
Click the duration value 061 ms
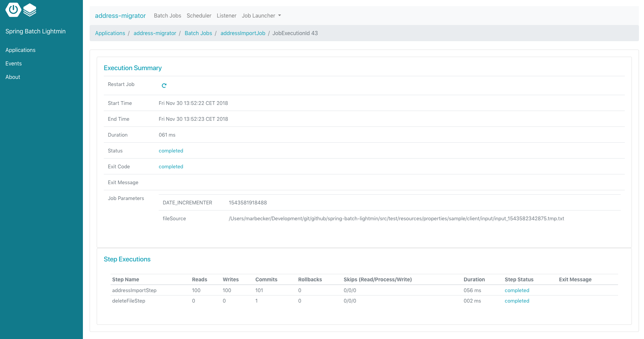(167, 135)
